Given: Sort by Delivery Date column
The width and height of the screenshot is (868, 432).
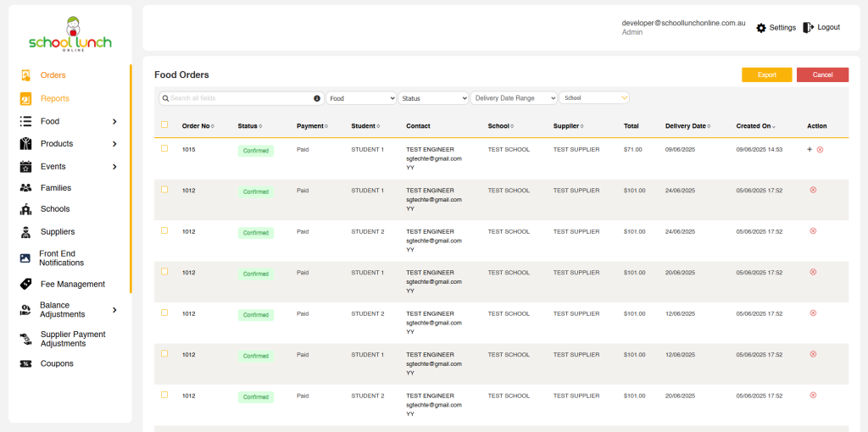Looking at the screenshot, I should coord(688,126).
